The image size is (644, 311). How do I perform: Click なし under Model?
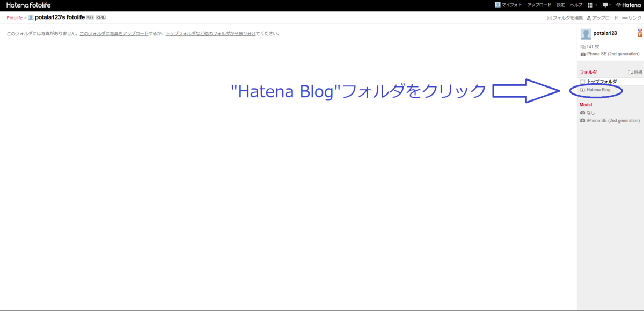[588, 113]
